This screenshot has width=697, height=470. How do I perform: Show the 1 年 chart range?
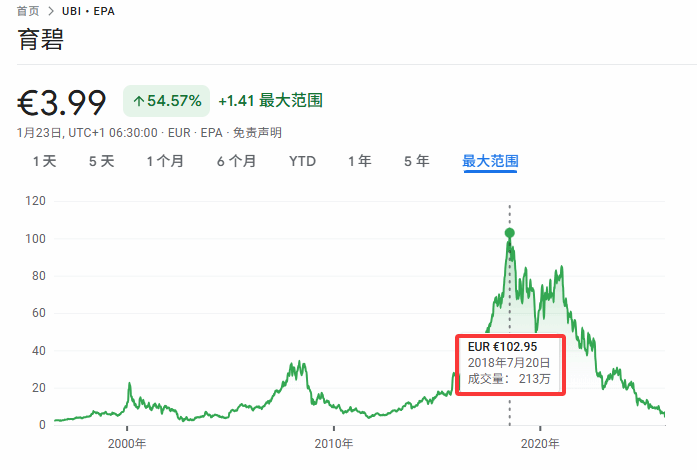point(359,161)
